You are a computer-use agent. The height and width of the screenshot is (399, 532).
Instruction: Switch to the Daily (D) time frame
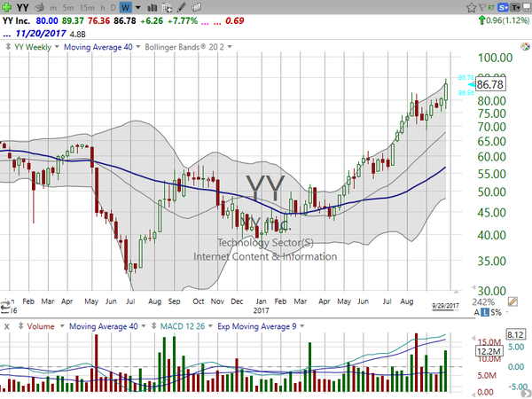click(113, 7)
